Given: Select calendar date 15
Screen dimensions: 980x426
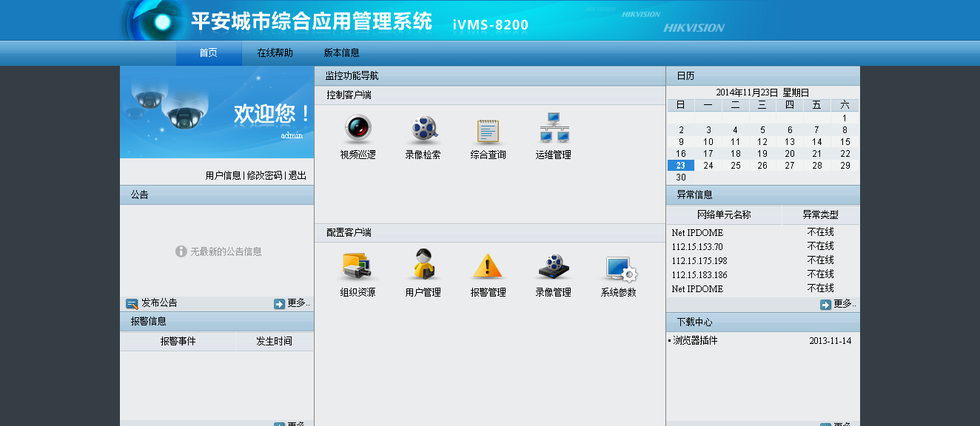Looking at the screenshot, I should [x=845, y=142].
